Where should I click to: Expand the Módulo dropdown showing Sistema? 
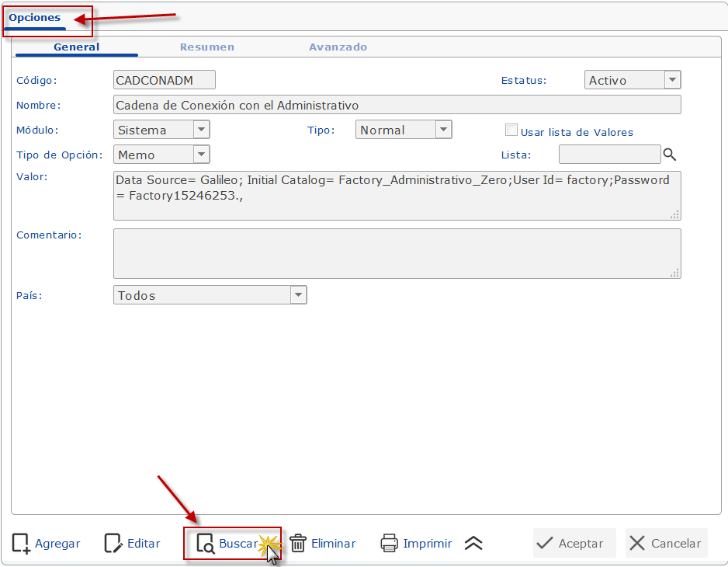201,130
